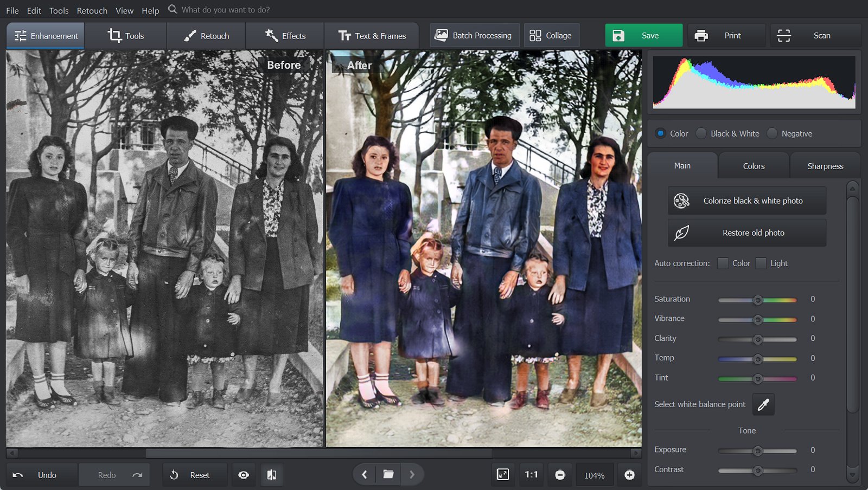Open the Tools tab with crop icon
The width and height of the screenshot is (868, 490).
(x=125, y=36)
